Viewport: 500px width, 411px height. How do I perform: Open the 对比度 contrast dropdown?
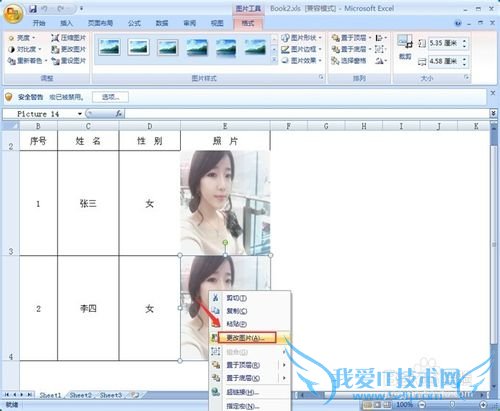(x=25, y=49)
